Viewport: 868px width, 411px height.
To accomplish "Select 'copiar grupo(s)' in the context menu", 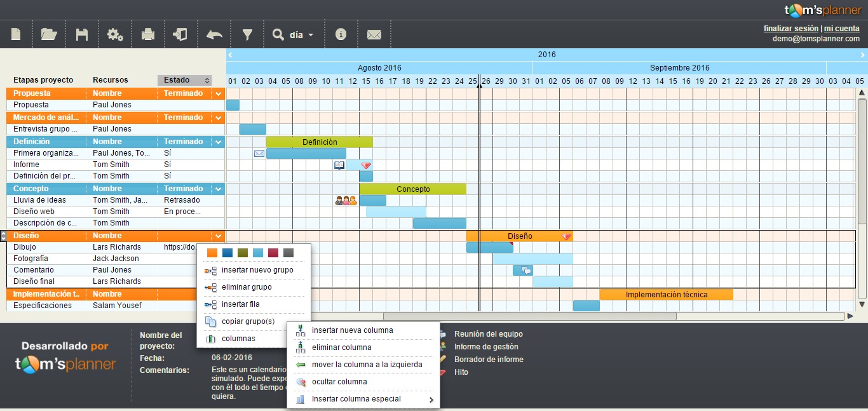I will coord(248,321).
